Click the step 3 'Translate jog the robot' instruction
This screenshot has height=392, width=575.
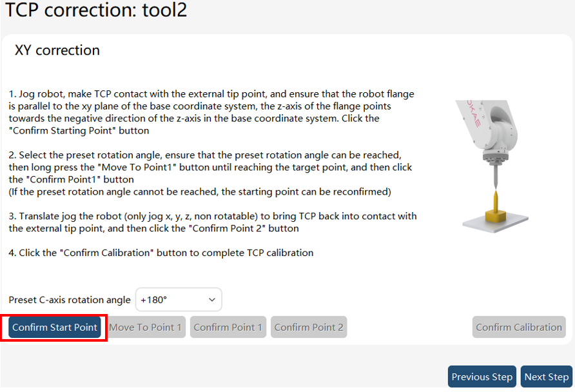(x=213, y=222)
